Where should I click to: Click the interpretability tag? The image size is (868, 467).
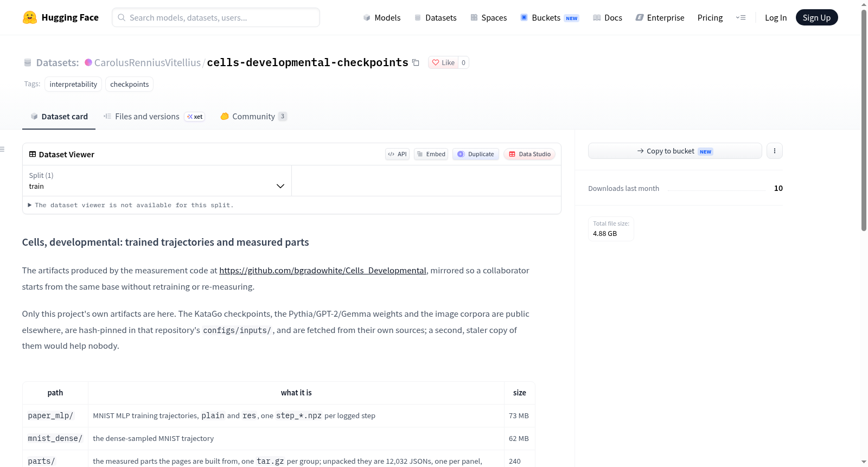click(x=73, y=84)
